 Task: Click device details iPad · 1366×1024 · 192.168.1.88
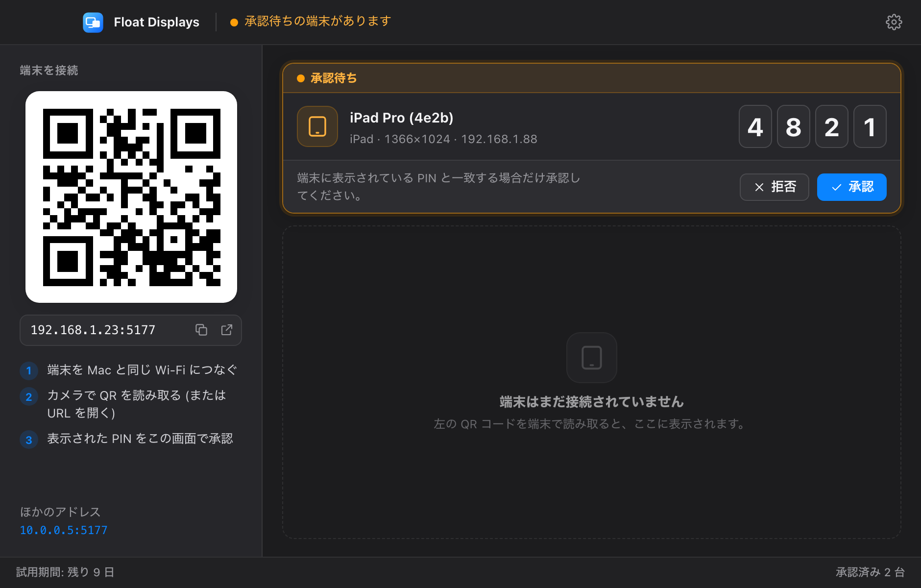[x=443, y=139]
